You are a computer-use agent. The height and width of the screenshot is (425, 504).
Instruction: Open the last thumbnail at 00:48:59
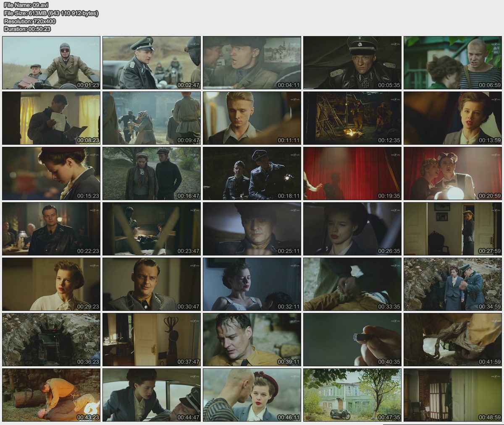click(x=453, y=395)
